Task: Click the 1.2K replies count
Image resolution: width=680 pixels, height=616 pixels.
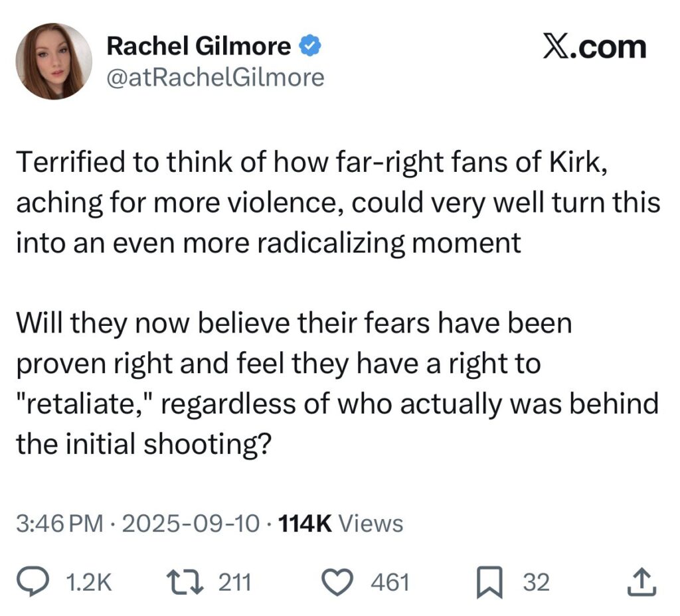Action: tap(90, 583)
